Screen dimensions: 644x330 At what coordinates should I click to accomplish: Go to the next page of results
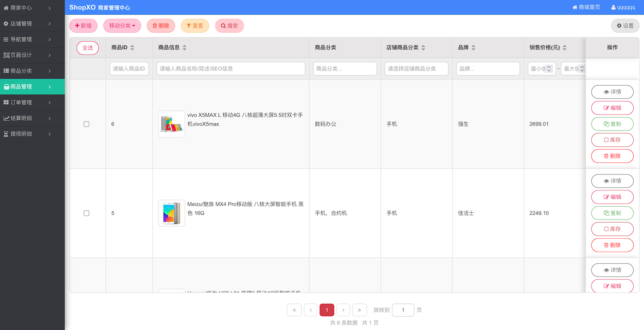tap(343, 310)
